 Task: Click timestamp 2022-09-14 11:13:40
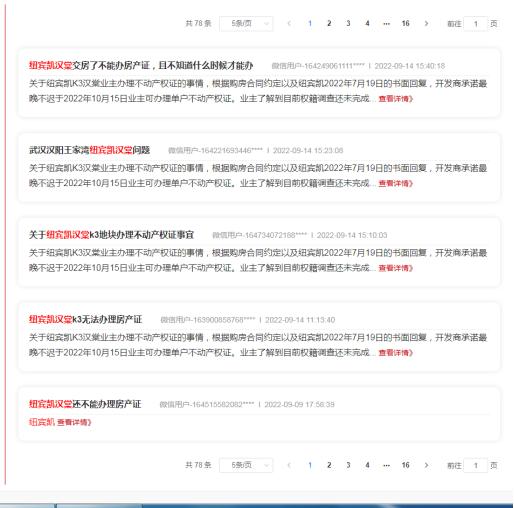[x=300, y=320]
